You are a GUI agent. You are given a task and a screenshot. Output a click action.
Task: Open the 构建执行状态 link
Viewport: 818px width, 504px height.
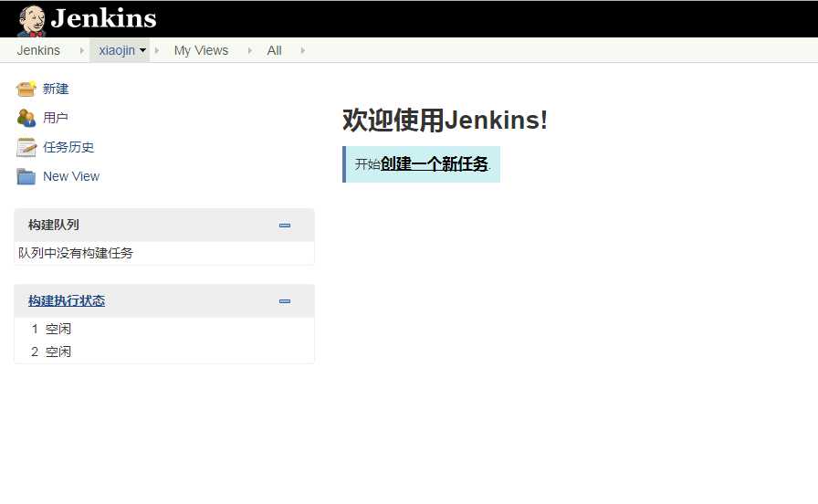(67, 300)
